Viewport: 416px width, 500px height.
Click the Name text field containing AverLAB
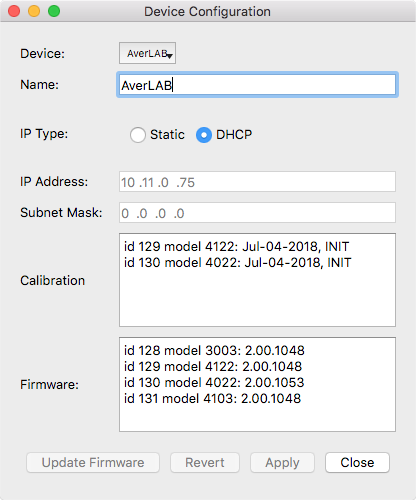pyautogui.click(x=257, y=85)
